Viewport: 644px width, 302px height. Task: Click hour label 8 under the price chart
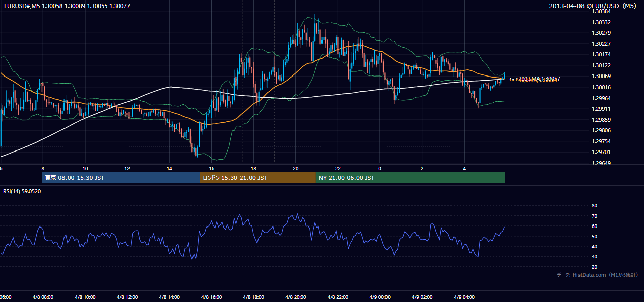point(43,168)
